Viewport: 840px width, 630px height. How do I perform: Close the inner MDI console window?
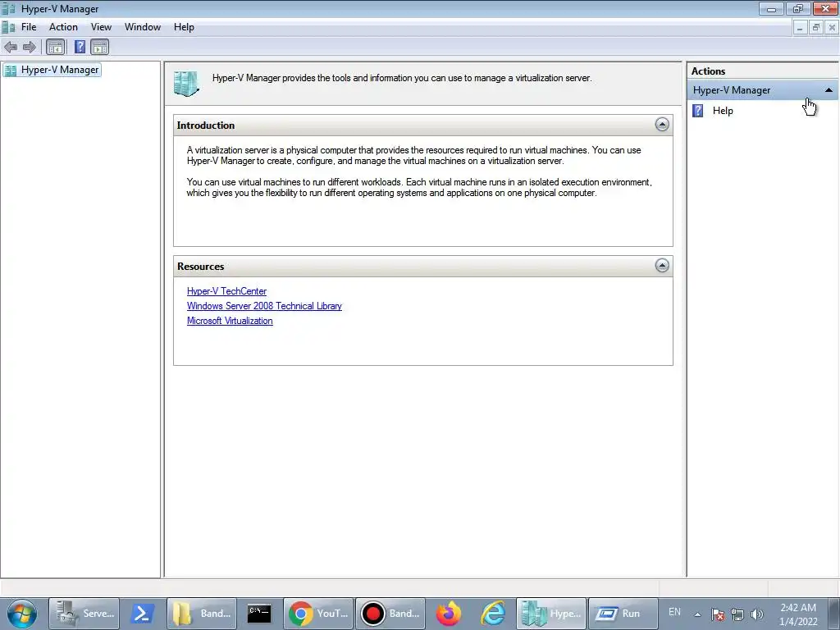coord(832,28)
